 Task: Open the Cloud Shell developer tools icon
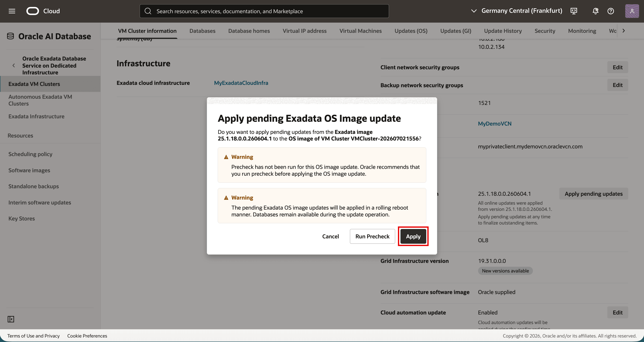click(x=574, y=11)
